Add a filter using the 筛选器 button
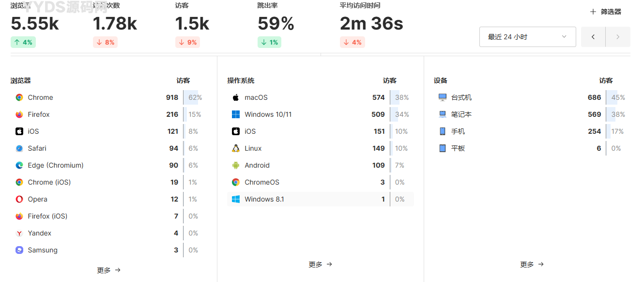 [x=605, y=11]
